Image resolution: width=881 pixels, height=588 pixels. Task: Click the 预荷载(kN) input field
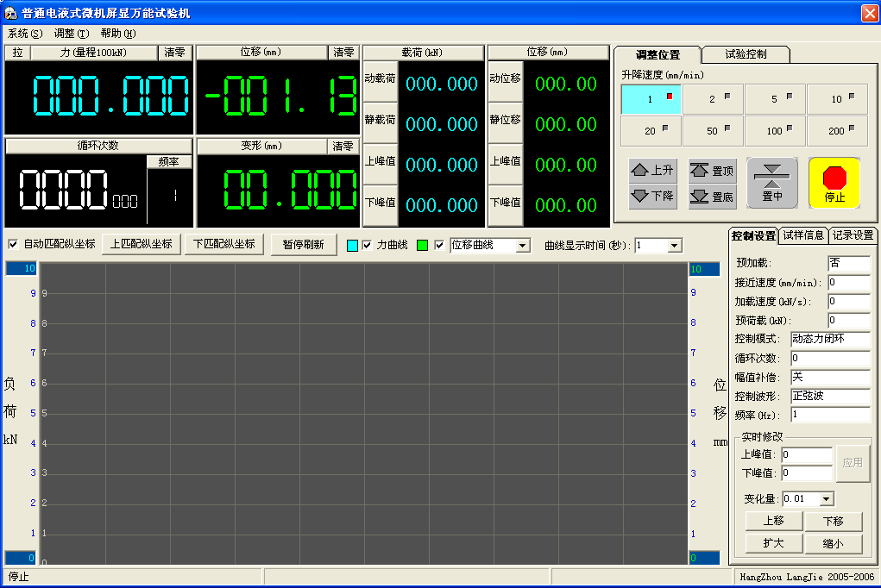[849, 321]
